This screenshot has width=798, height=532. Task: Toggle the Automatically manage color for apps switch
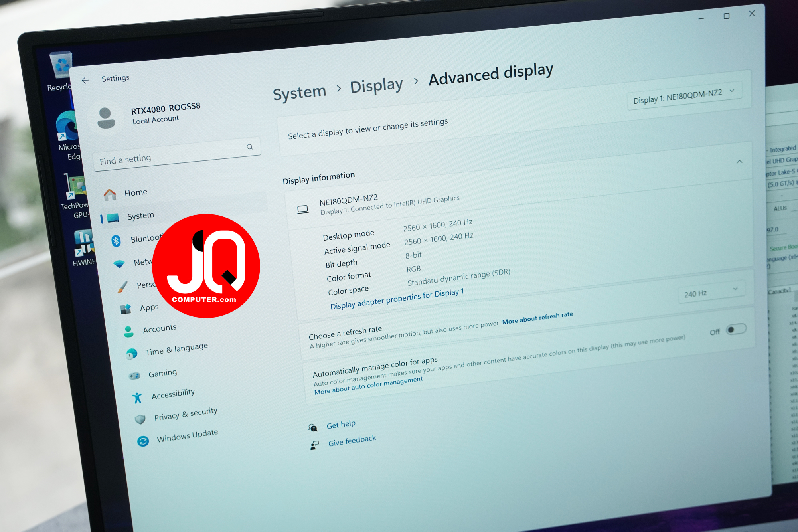pyautogui.click(x=736, y=330)
